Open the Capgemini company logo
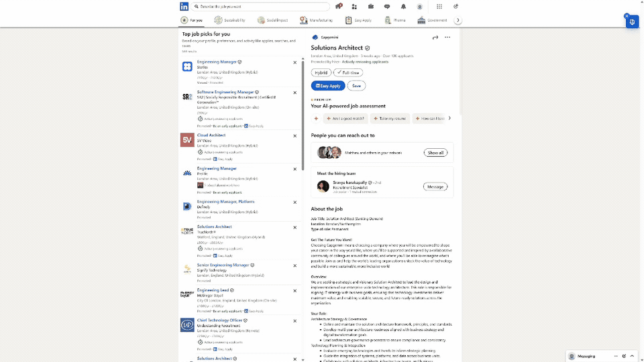644x362 pixels. (x=315, y=38)
